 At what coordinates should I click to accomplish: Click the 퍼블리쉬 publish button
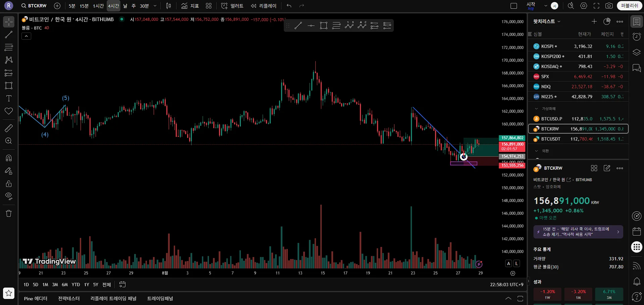(630, 6)
